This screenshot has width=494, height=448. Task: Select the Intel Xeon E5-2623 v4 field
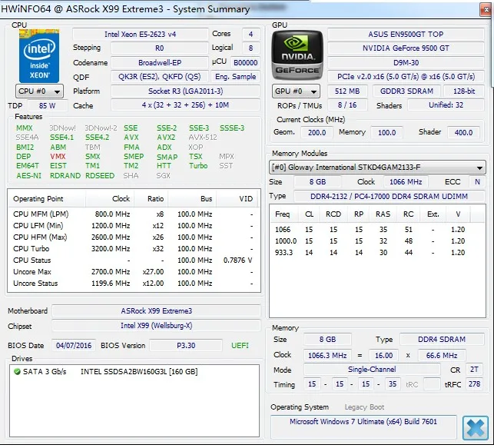(140, 35)
